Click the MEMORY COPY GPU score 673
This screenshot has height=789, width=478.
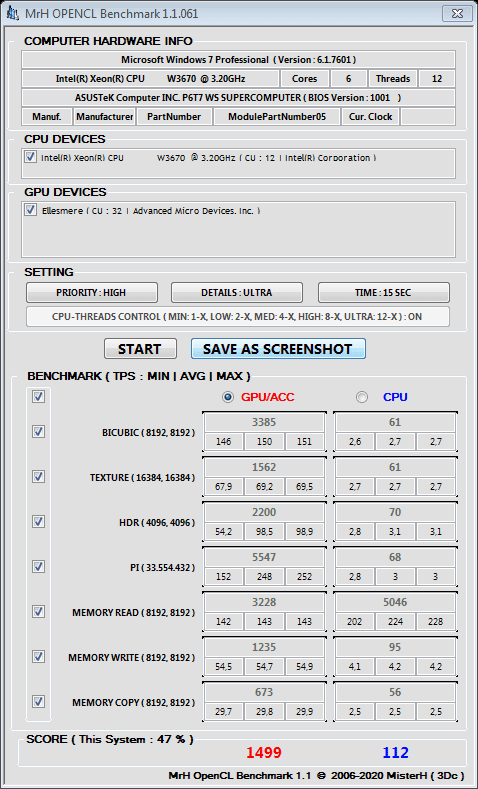[264, 692]
